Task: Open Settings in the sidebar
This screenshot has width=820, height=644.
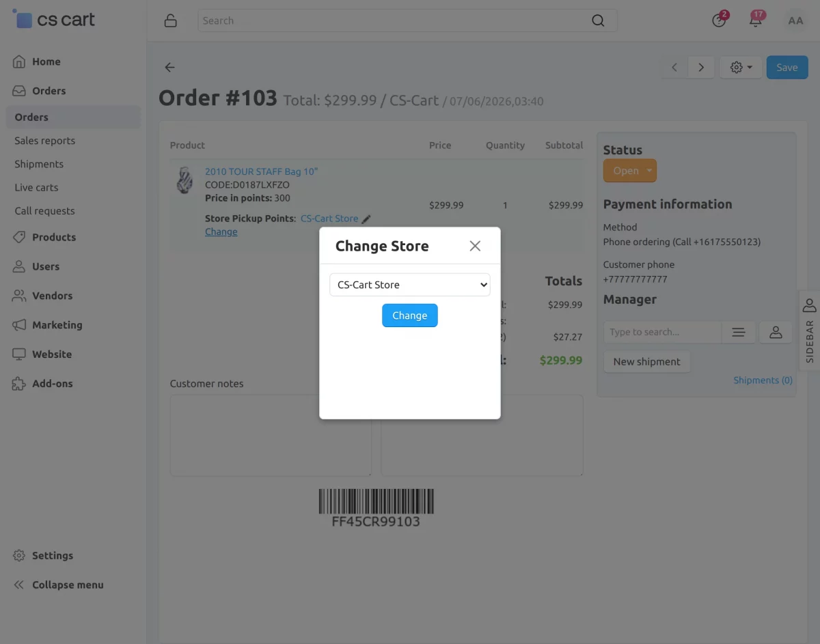Action: pos(53,556)
